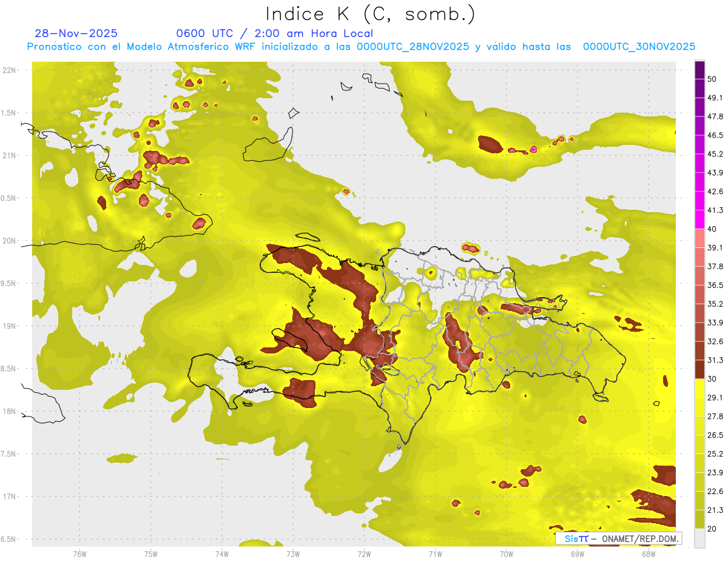Viewport: 728px width, 562px height.
Task: Click the longitude axis label '75W'
Action: 151,554
